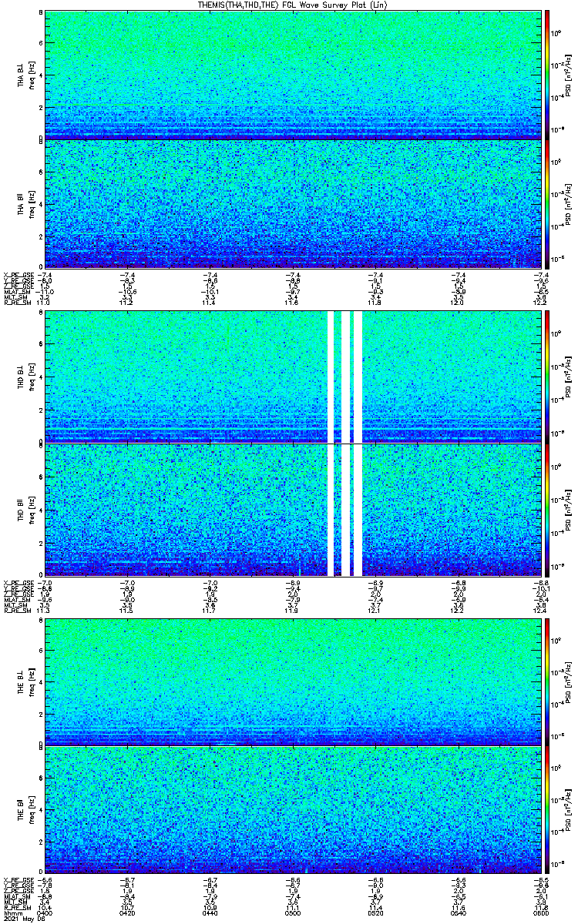578x924 pixels.
Task: Select the THD B⊥ spectrogram panel
Action: [293, 377]
